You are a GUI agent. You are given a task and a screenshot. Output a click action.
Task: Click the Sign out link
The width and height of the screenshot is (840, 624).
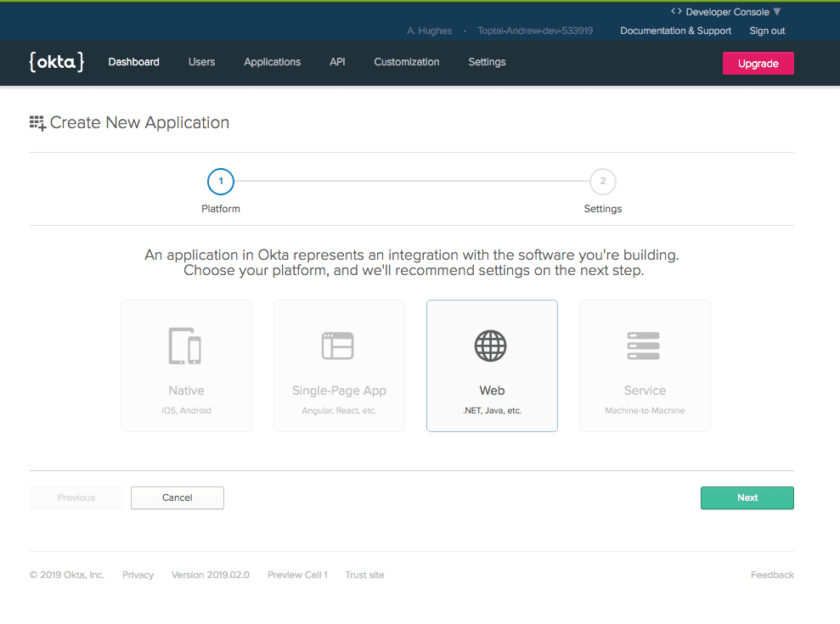[x=767, y=31]
